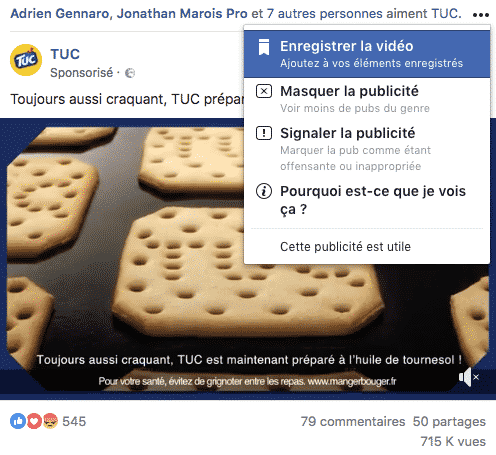
Task: Click the info circle icon
Action: tap(264, 191)
